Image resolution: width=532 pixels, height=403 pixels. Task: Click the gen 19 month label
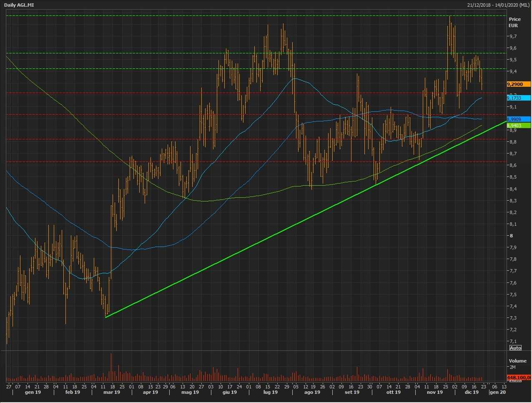click(33, 392)
